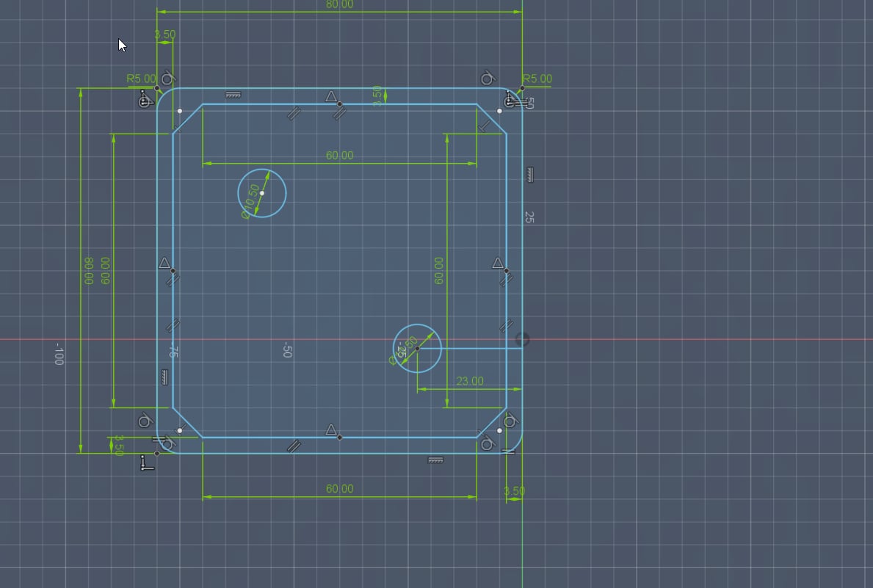This screenshot has height=588, width=873.
Task: Select the vertical 80.00 dimension on the left
Action: point(89,271)
